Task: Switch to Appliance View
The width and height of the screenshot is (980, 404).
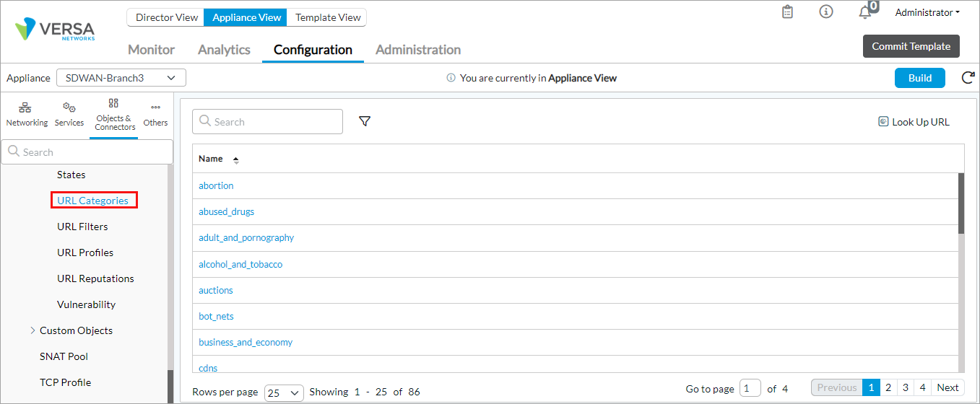Action: click(246, 17)
